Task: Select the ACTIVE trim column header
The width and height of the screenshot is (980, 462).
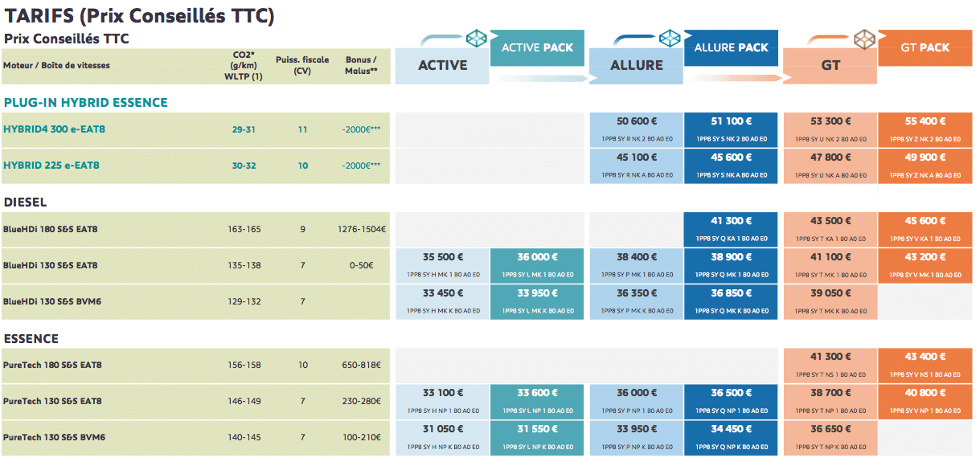Action: [x=442, y=66]
